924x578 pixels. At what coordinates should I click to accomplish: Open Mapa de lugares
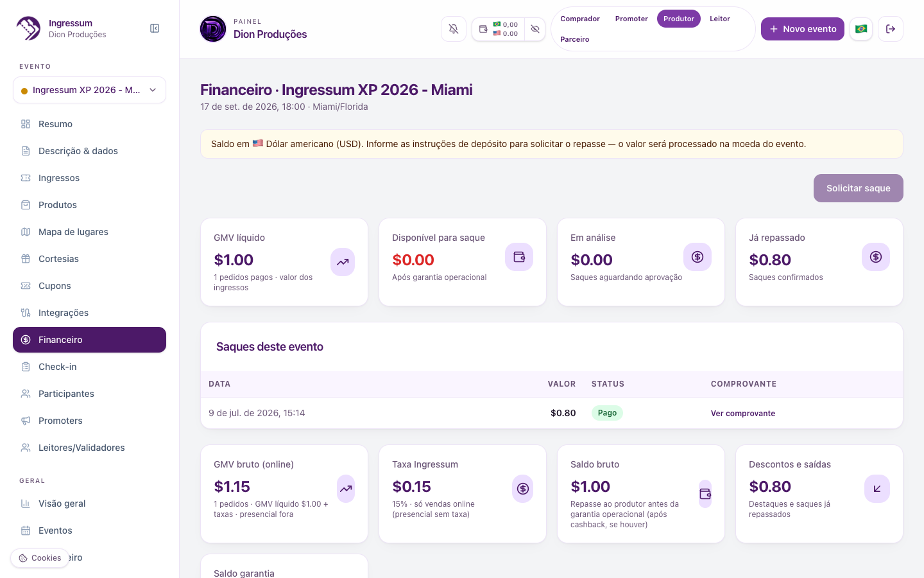pyautogui.click(x=89, y=232)
